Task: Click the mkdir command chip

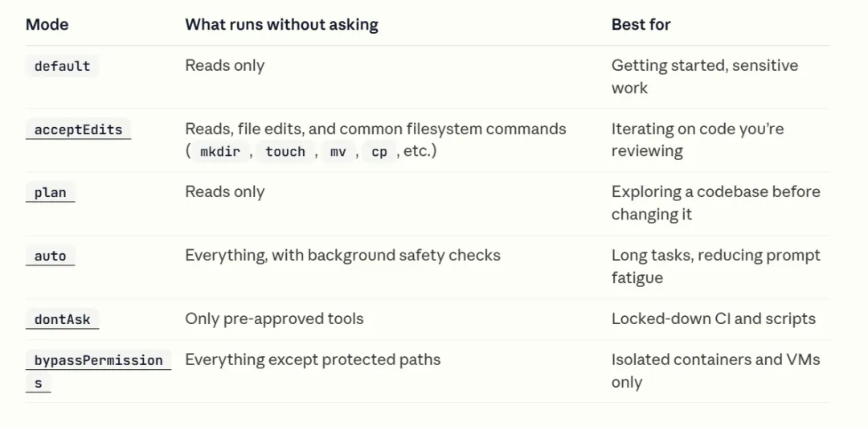Action: click(x=219, y=151)
